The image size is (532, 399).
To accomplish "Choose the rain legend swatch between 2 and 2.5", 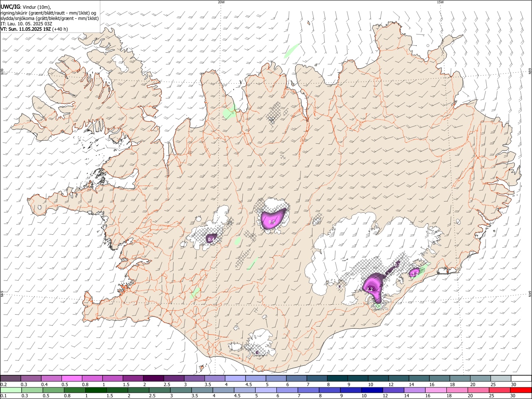I will click(x=138, y=390).
